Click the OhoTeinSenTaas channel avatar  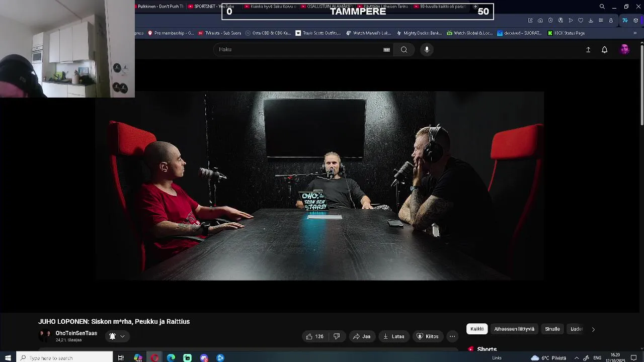point(45,336)
